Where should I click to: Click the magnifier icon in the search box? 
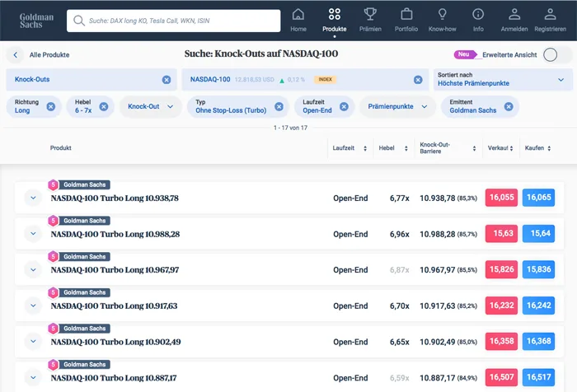tap(79, 21)
